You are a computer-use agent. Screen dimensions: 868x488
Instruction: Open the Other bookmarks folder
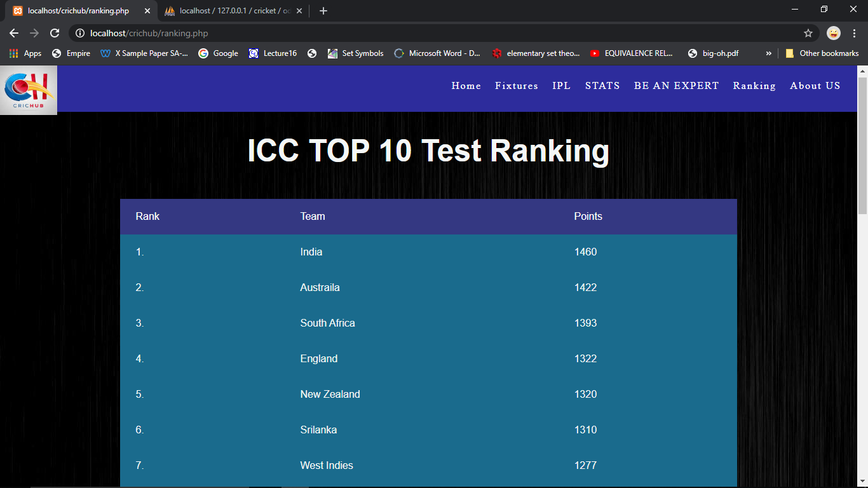tap(822, 53)
